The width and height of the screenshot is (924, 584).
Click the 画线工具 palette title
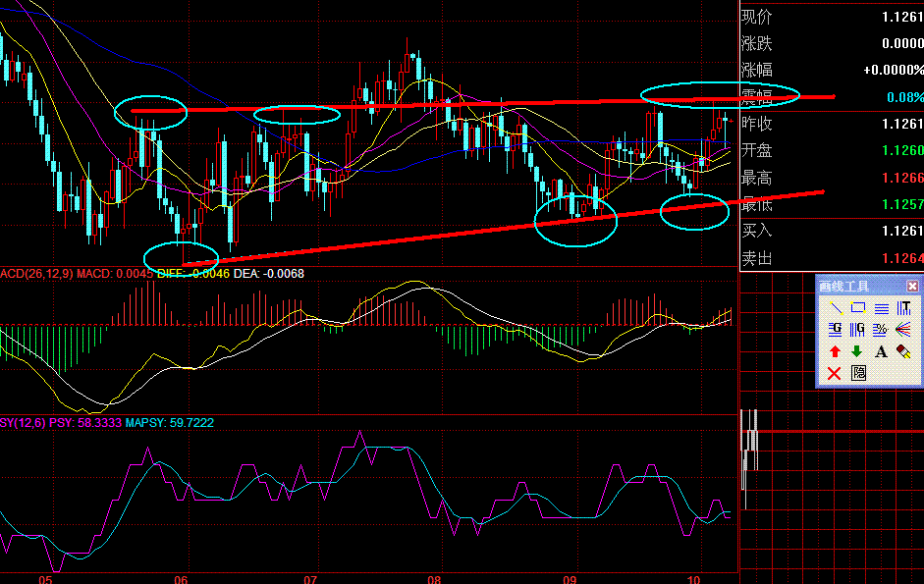pos(843,287)
